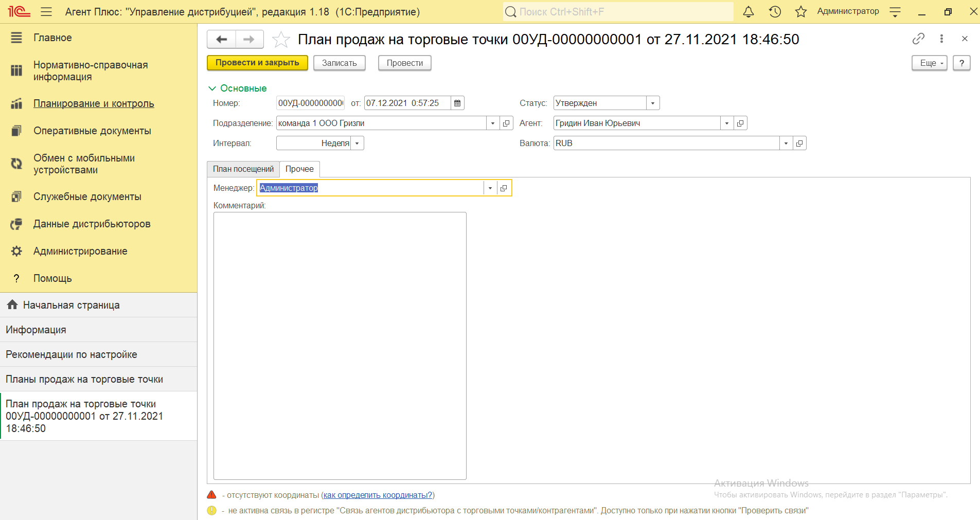The height and width of the screenshot is (520, 980).
Task: Click the Номер input field
Action: pyautogui.click(x=310, y=103)
